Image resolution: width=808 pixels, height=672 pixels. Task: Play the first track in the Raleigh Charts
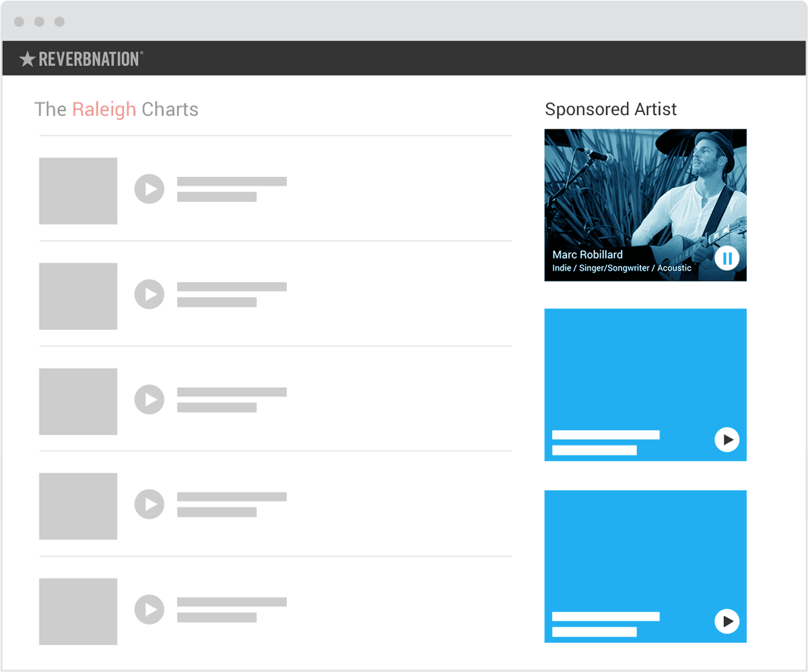[x=149, y=189]
